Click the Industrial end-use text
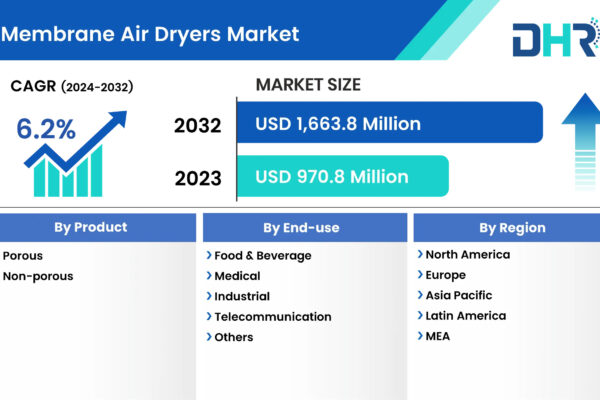This screenshot has height=400, width=600. (242, 296)
